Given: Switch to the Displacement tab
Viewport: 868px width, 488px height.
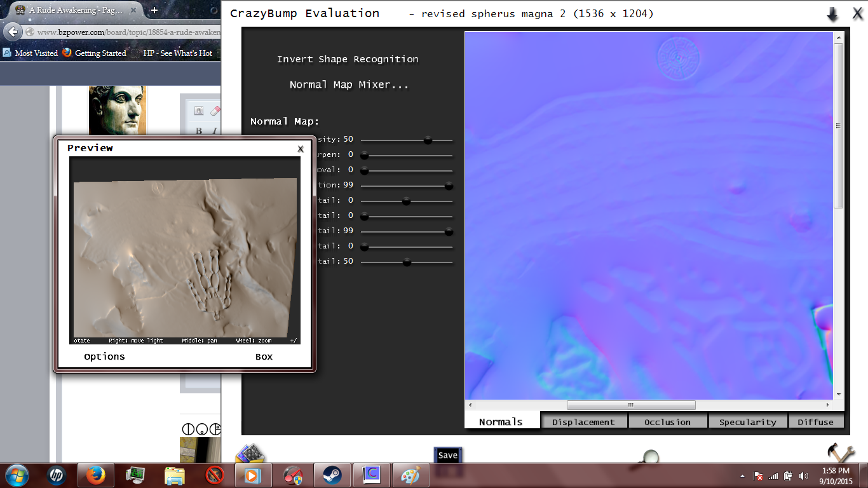Looking at the screenshot, I should tap(584, 421).
